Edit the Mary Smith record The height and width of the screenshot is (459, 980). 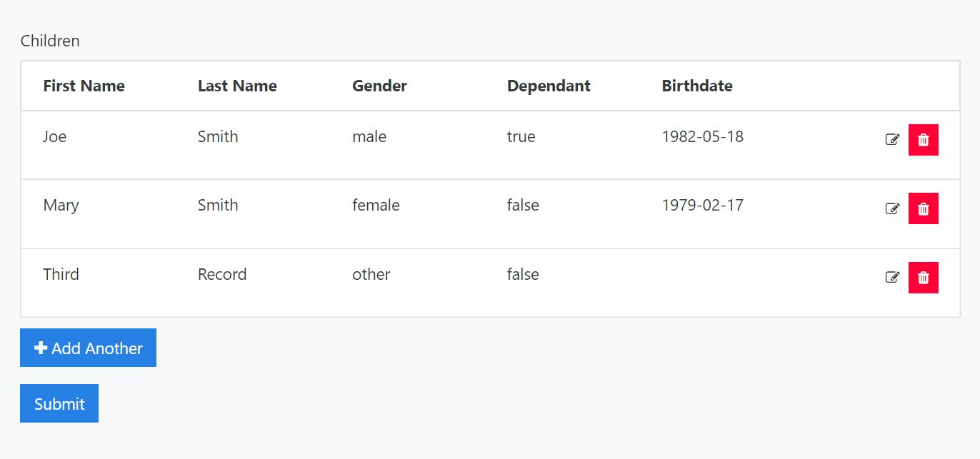[892, 208]
